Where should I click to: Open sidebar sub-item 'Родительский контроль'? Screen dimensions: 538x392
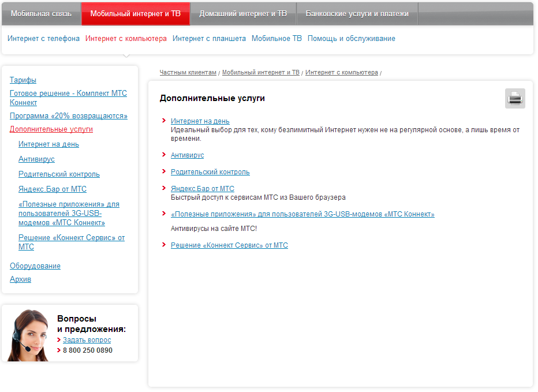(x=59, y=174)
